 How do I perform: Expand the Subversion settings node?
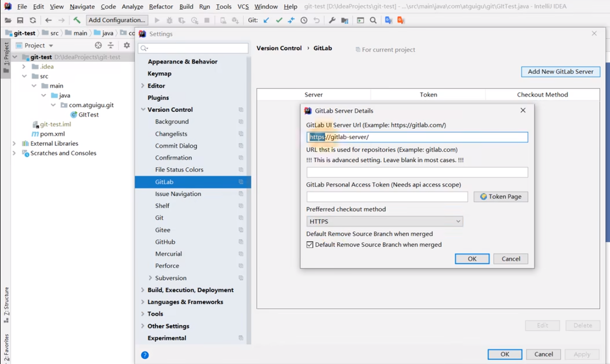click(150, 278)
